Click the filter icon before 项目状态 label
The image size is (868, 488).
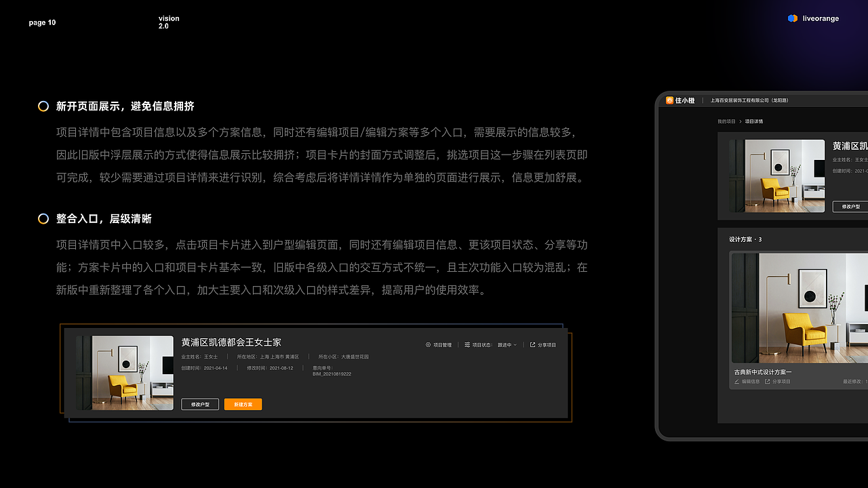tap(467, 344)
